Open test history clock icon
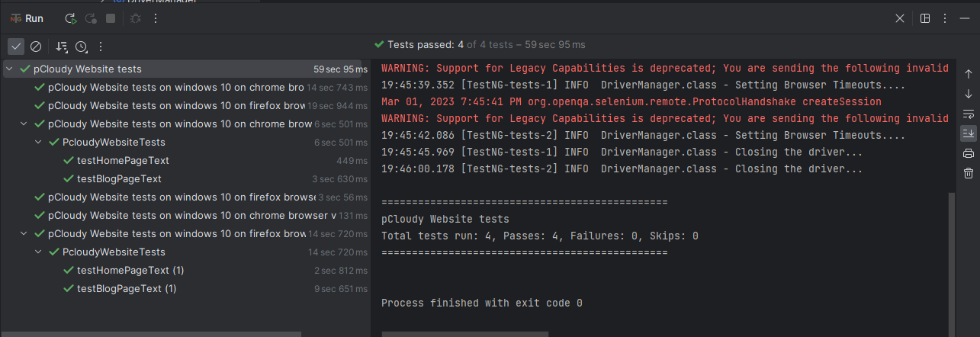The image size is (980, 337). (81, 47)
